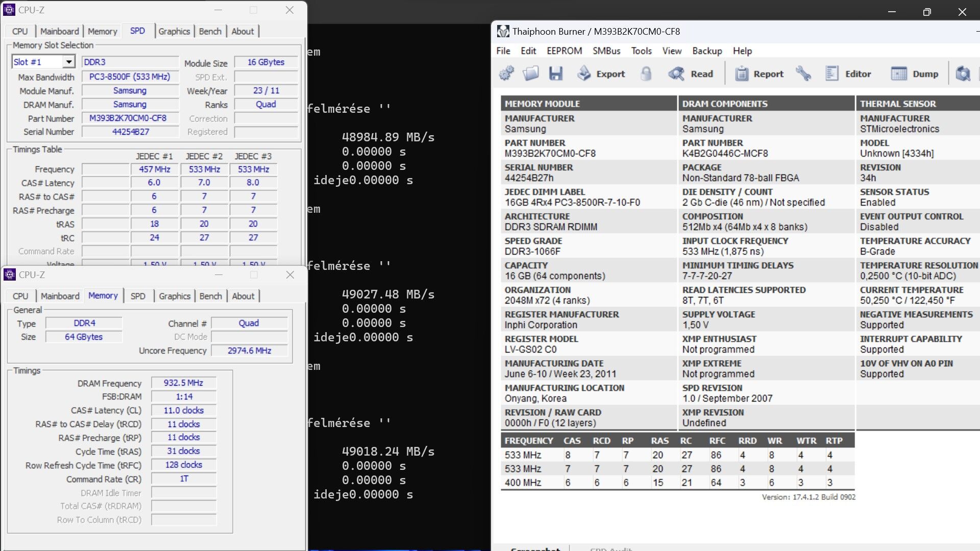The width and height of the screenshot is (980, 551).
Task: Open the Backup menu
Action: point(707,51)
